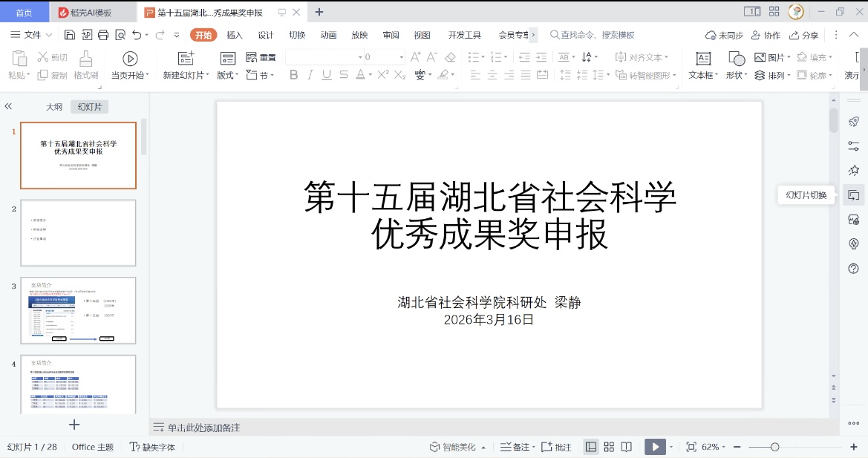Toggle bold formatting

pos(293,74)
